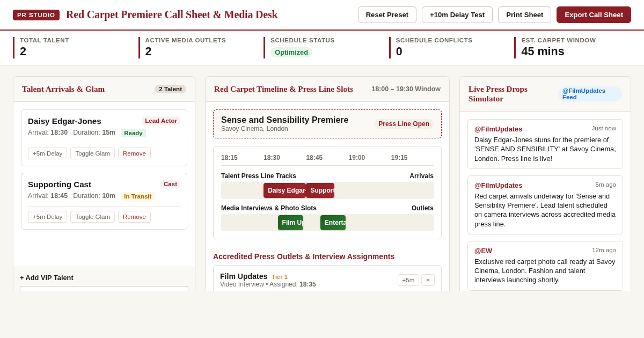Viewport: 644px width, 338px height.
Task: Open the @FilmUpdates post from 5m ago
Action: tap(545, 205)
